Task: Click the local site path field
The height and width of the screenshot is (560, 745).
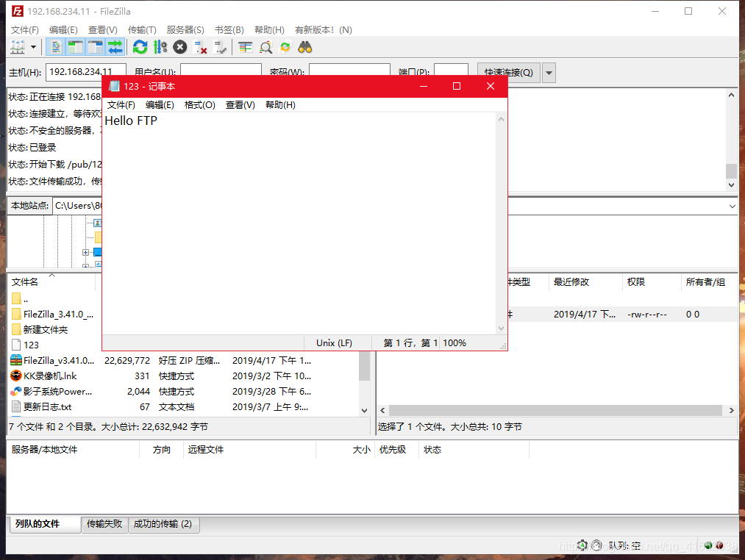Action: pos(77,206)
